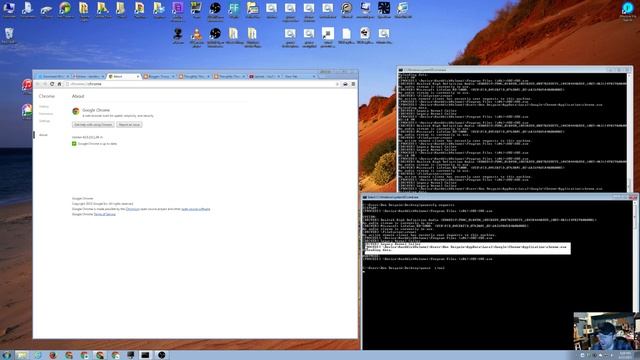Close the About tab
This screenshot has height=360, width=640.
[x=138, y=76]
